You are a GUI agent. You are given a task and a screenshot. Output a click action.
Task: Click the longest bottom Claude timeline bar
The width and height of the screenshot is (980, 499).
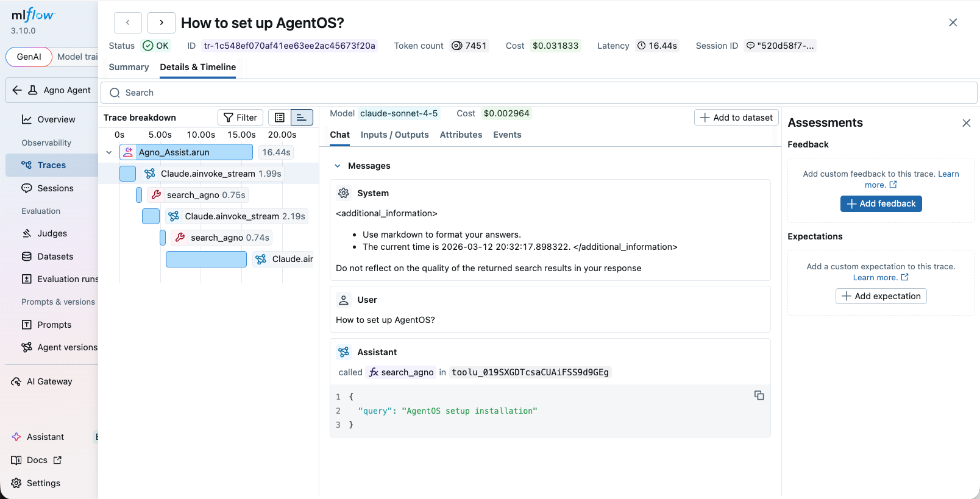tap(206, 259)
